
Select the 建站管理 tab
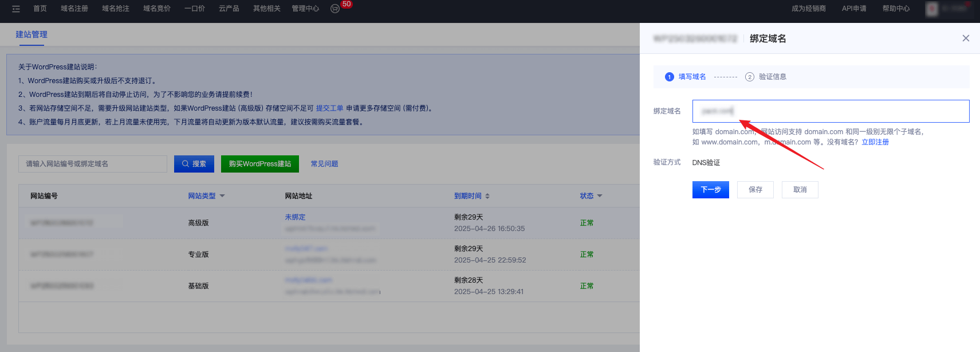(32, 34)
